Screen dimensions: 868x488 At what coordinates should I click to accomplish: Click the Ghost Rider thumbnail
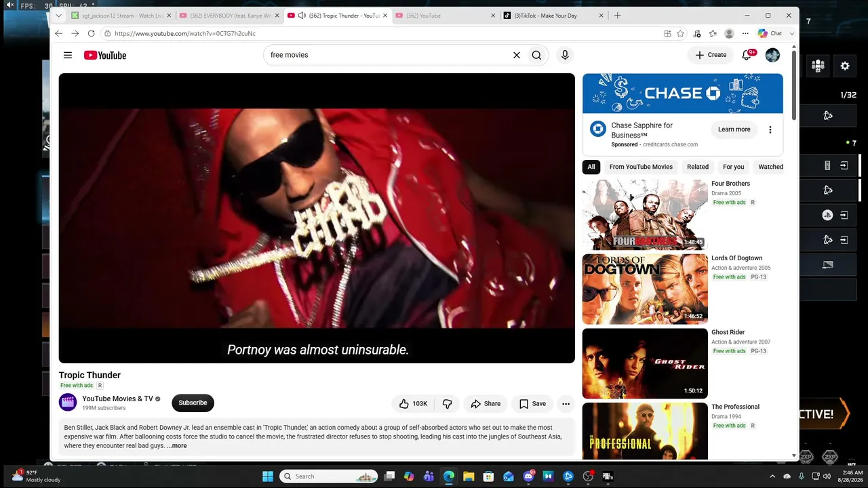click(645, 364)
